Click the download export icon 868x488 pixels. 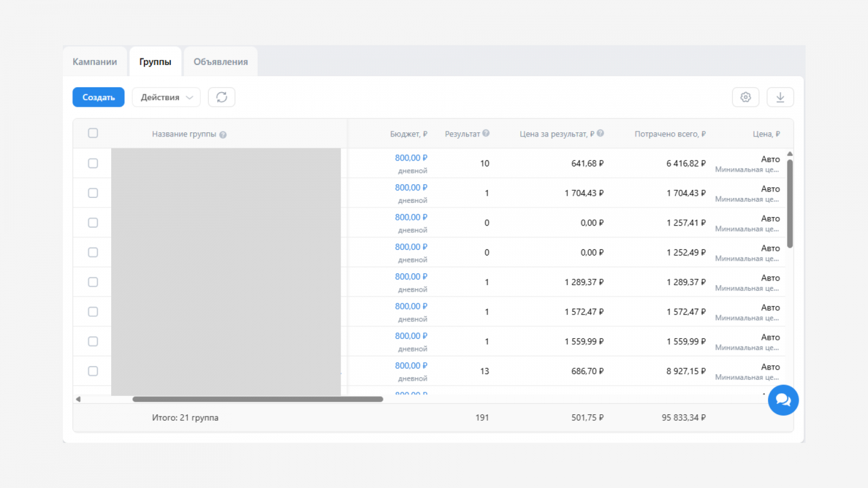(x=780, y=97)
